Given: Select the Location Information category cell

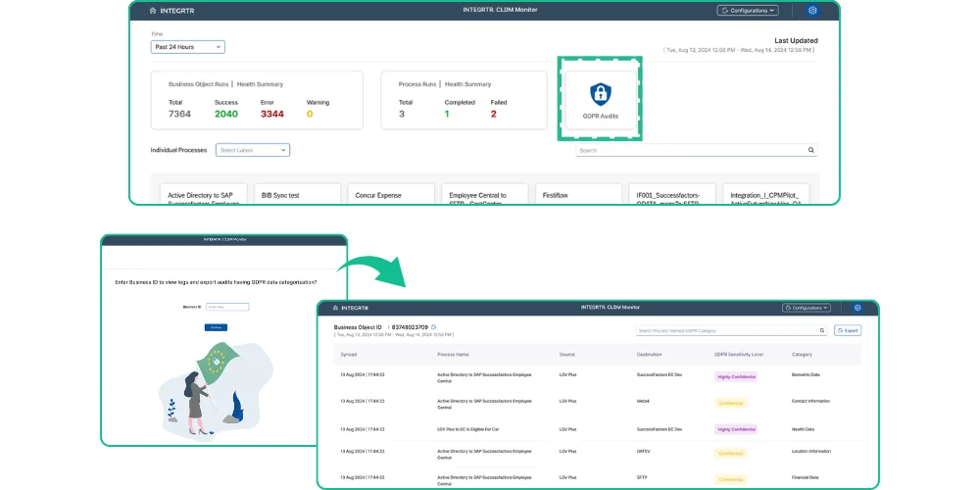Looking at the screenshot, I should (x=810, y=451).
